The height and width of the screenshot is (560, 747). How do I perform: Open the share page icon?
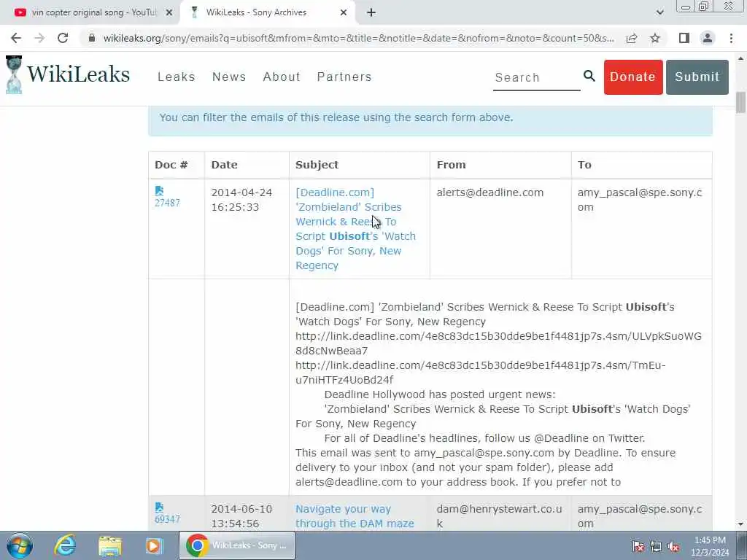pos(632,38)
